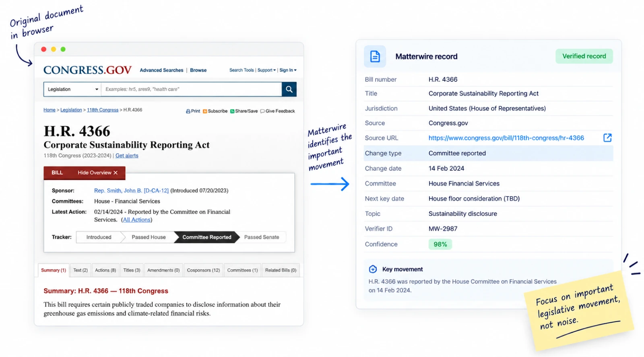Open the congress.gov source URL link
This screenshot has height=357, width=644.
tap(506, 138)
